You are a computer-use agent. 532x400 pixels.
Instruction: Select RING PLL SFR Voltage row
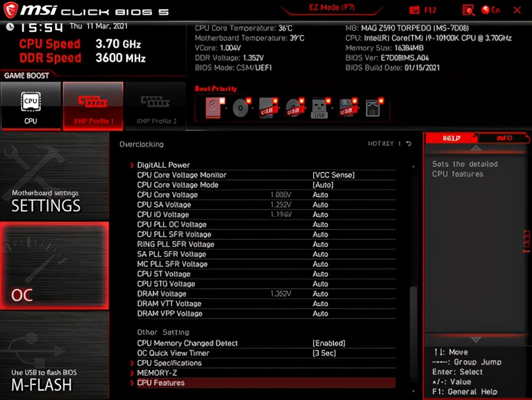tap(267, 244)
